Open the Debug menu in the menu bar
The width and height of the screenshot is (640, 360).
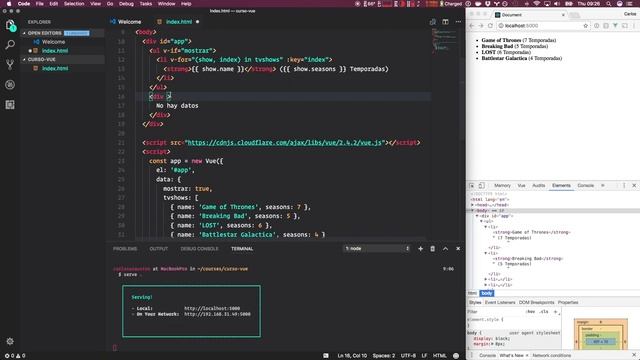(x=126, y=4)
